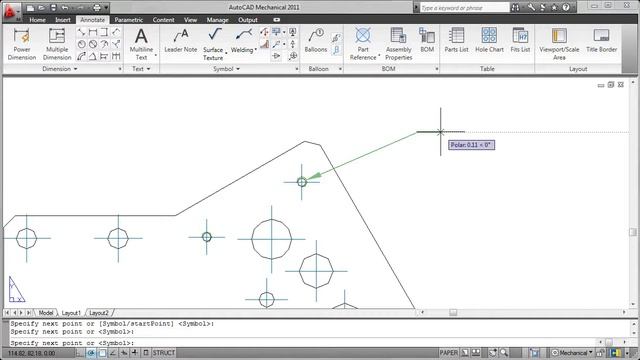Click the binoculars search icon

tap(516, 7)
